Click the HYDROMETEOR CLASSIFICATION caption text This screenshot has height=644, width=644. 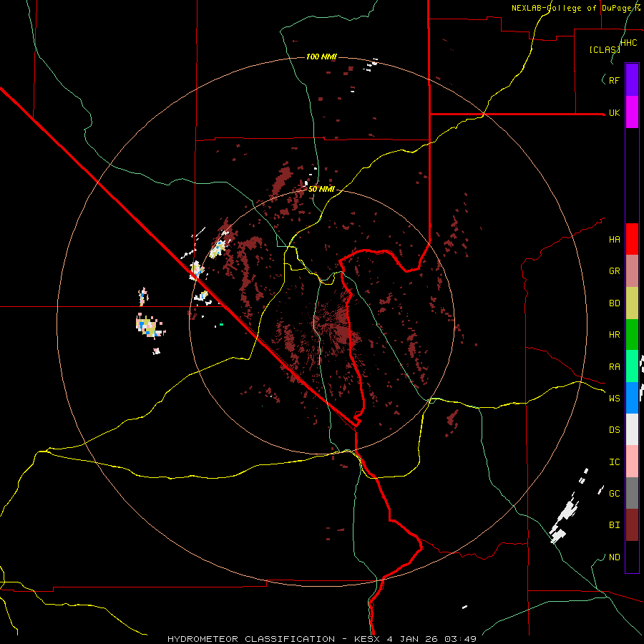(x=251, y=639)
